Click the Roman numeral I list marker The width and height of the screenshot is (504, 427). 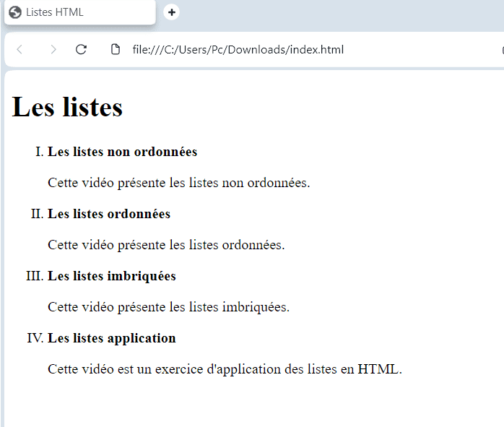(x=40, y=152)
